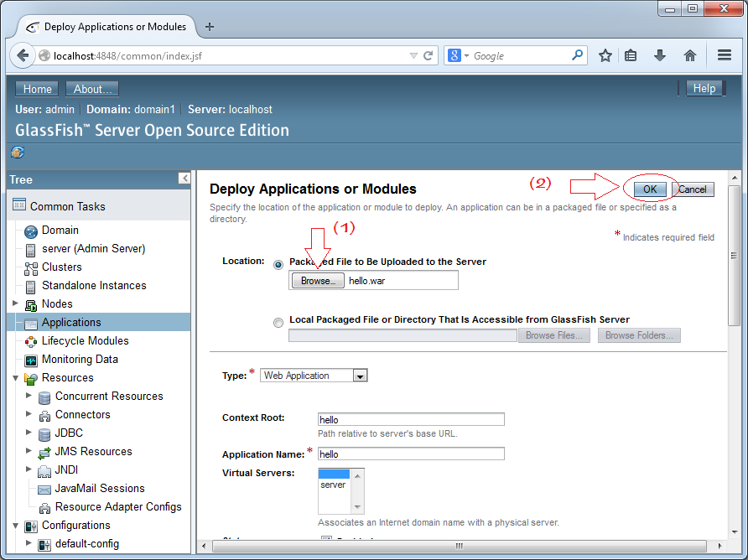Screen dimensions: 748x560
Task: Collapse the Resources tree node
Action: 15,378
